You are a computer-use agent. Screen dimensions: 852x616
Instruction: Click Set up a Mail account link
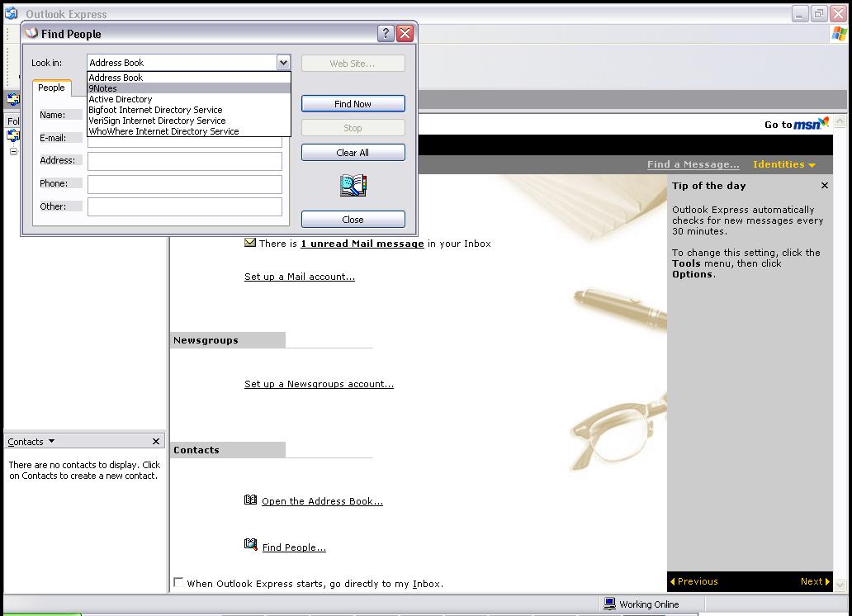coord(300,276)
